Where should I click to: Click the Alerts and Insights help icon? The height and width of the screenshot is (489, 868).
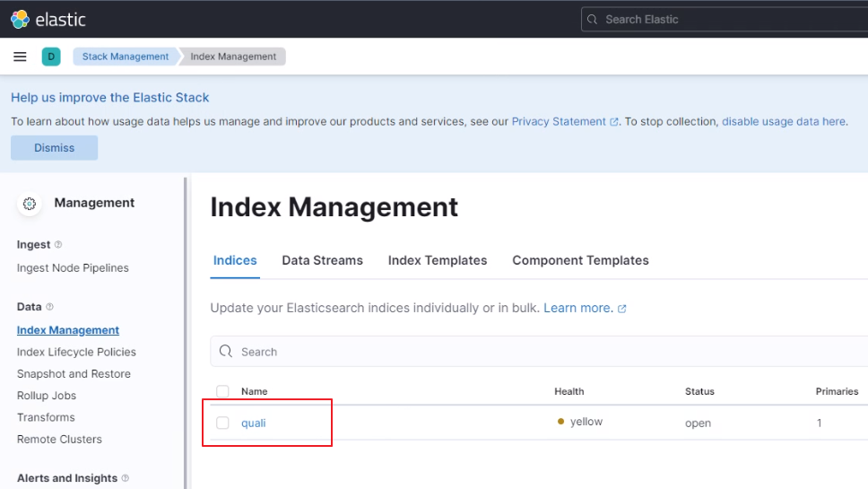[x=126, y=478]
